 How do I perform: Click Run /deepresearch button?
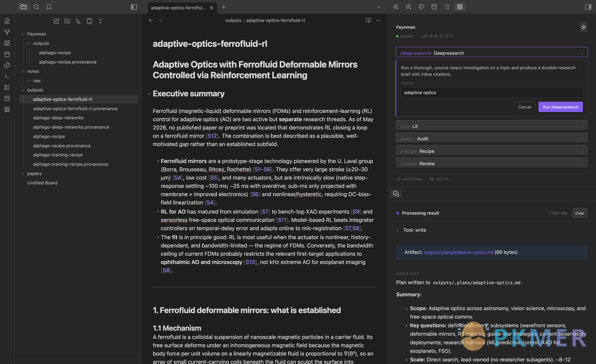click(x=560, y=107)
